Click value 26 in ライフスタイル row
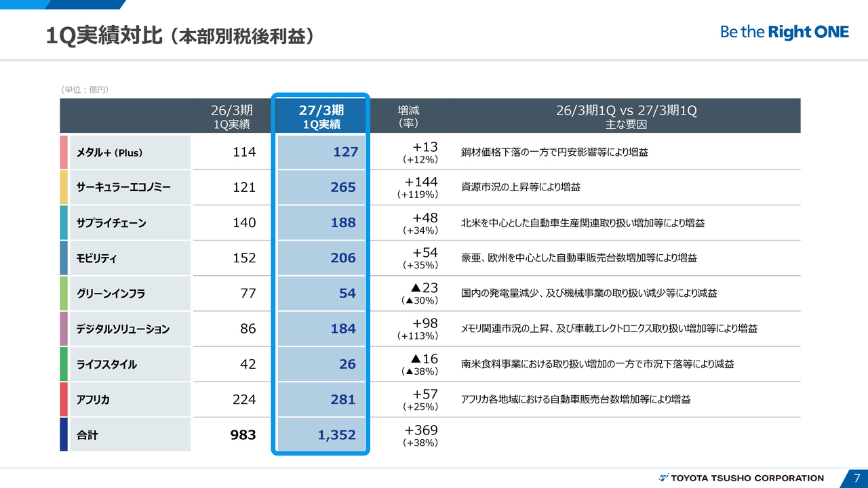This screenshot has width=868, height=488. 347,364
